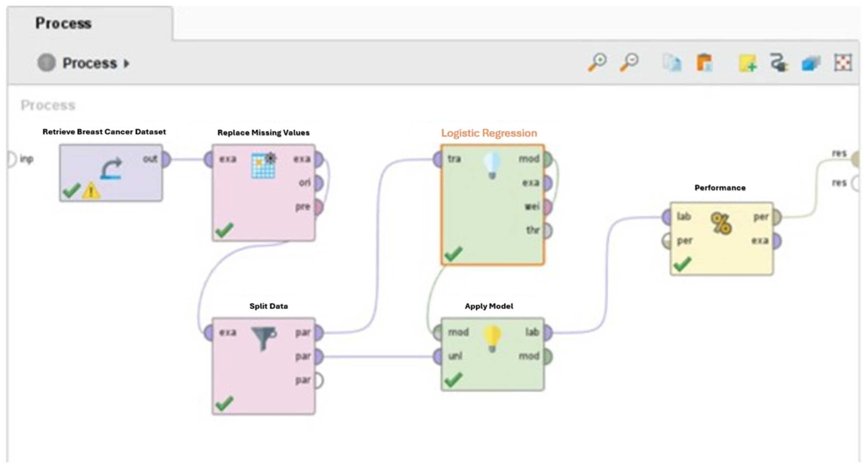The image size is (868, 470).
Task: Click warning triangle on Retrieve operator
Action: click(x=91, y=191)
